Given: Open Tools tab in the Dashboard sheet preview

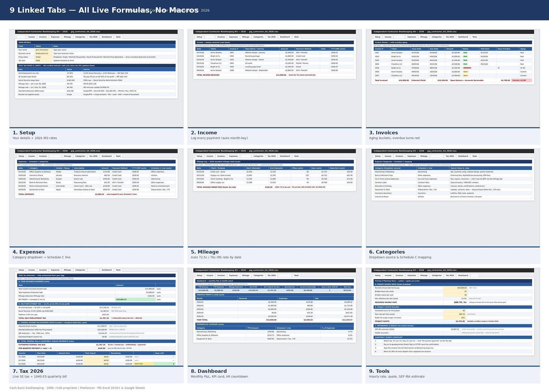Looking at the screenshot, I should click(296, 275).
